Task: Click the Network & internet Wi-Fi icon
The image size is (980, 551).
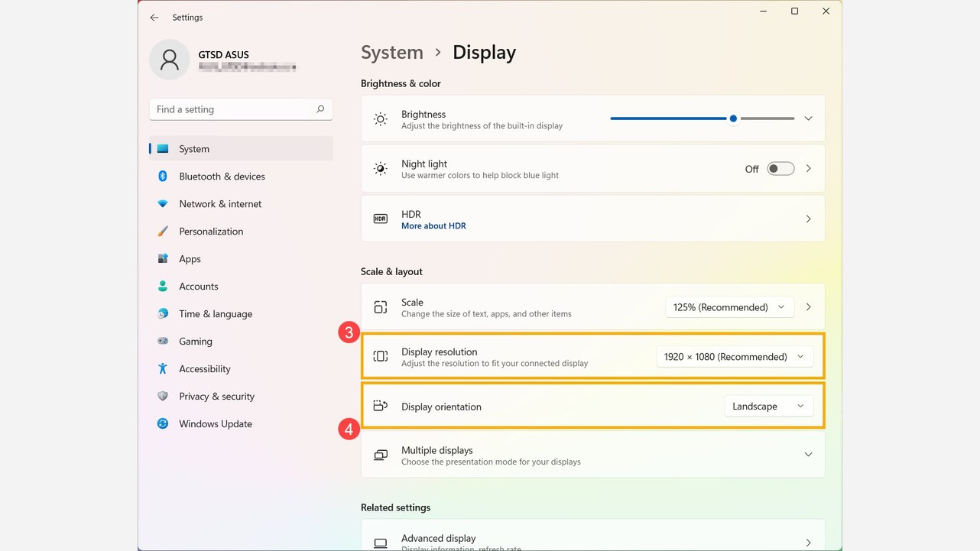Action: tap(163, 204)
